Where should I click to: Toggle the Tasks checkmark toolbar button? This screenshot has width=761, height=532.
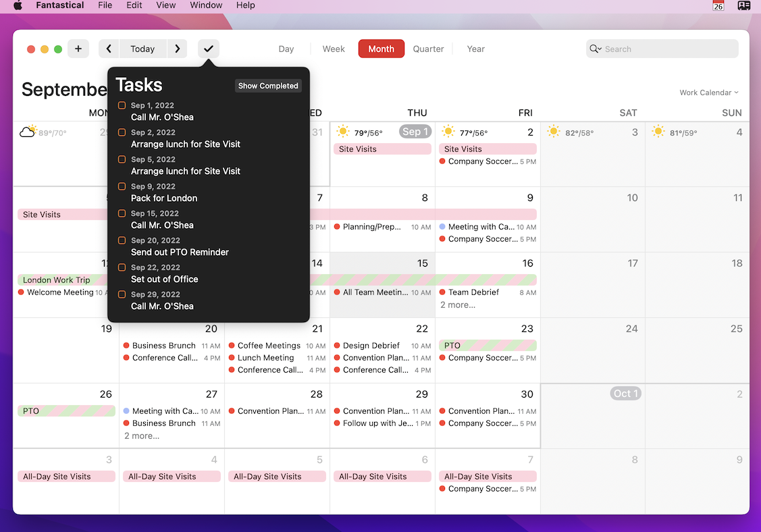[208, 49]
